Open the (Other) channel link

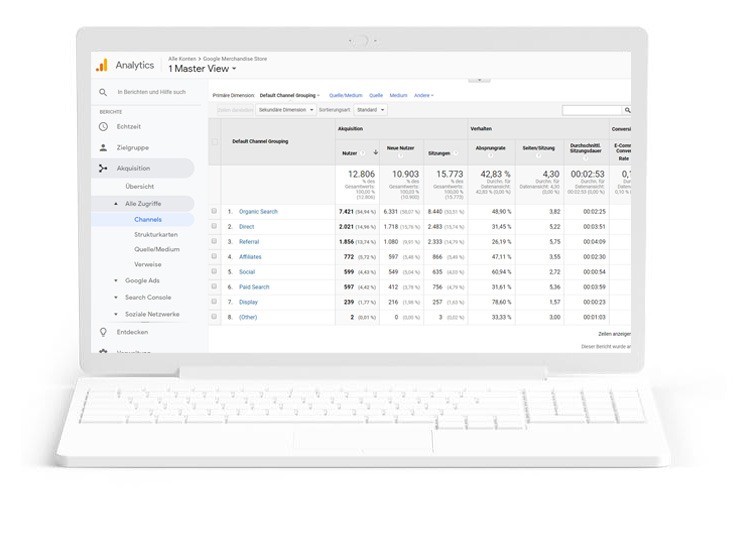click(x=248, y=317)
